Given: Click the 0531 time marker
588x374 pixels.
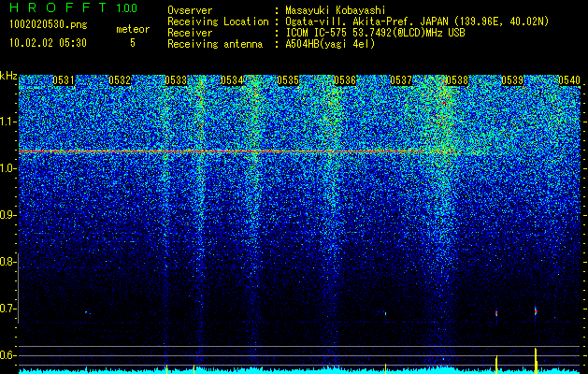Looking at the screenshot, I should tap(64, 80).
